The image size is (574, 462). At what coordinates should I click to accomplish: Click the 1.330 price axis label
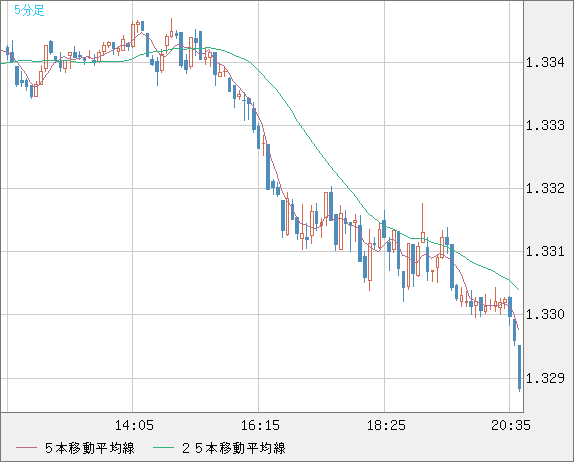pos(545,314)
